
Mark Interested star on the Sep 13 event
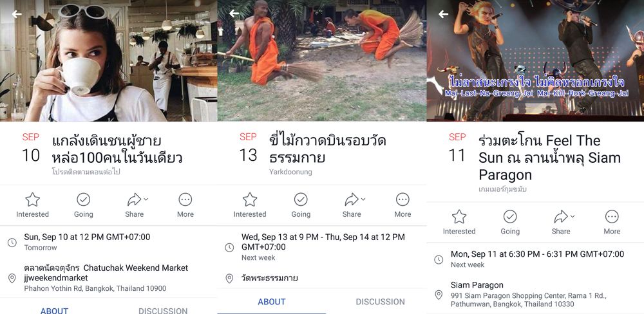pyautogui.click(x=250, y=205)
